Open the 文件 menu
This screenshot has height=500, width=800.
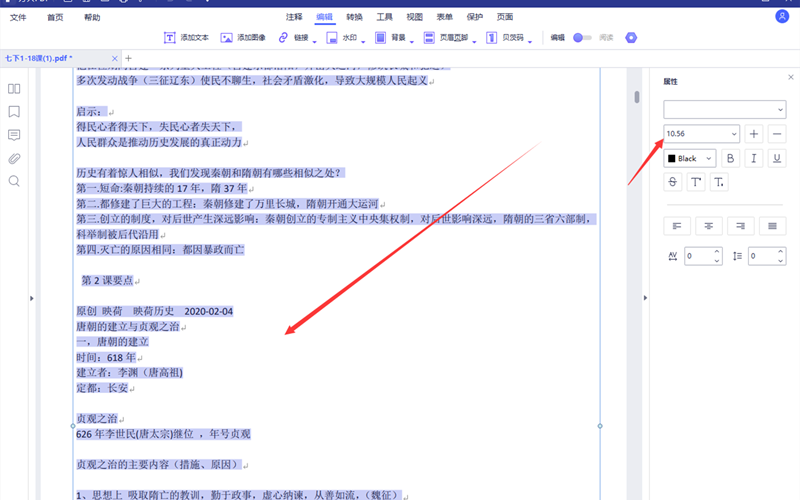pyautogui.click(x=18, y=17)
